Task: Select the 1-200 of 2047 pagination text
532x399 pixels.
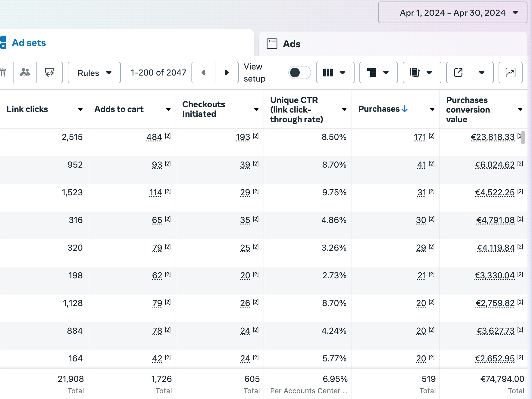Action: pos(158,73)
